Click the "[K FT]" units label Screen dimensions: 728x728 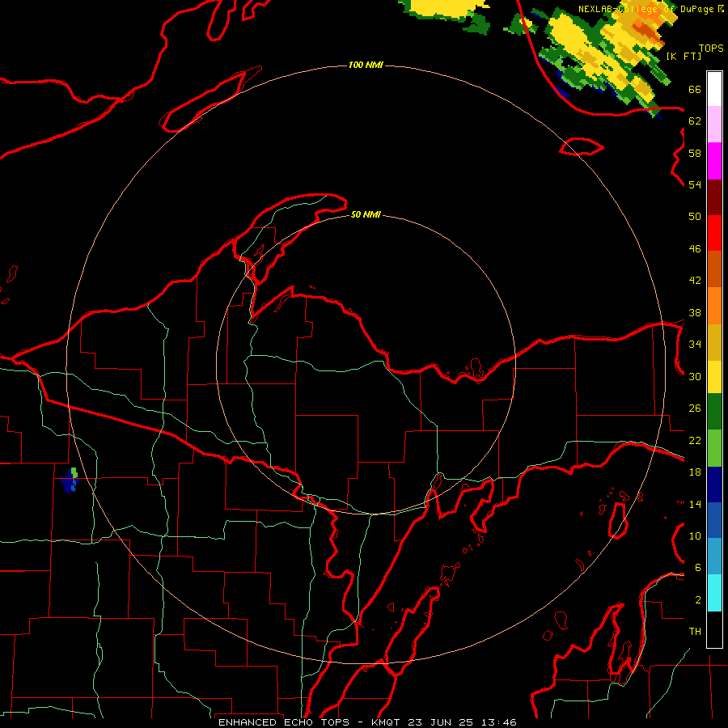coord(684,56)
